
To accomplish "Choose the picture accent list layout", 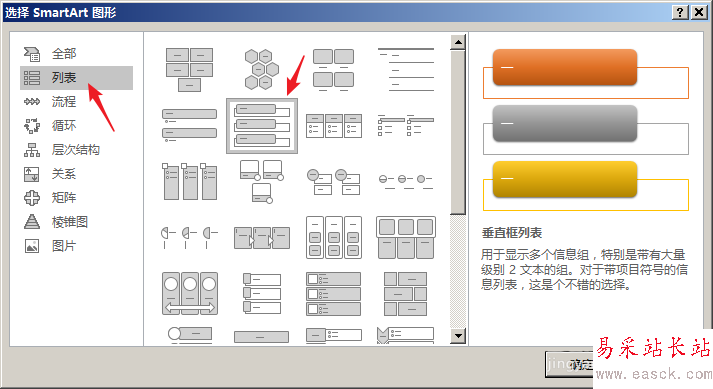I will click(190, 182).
